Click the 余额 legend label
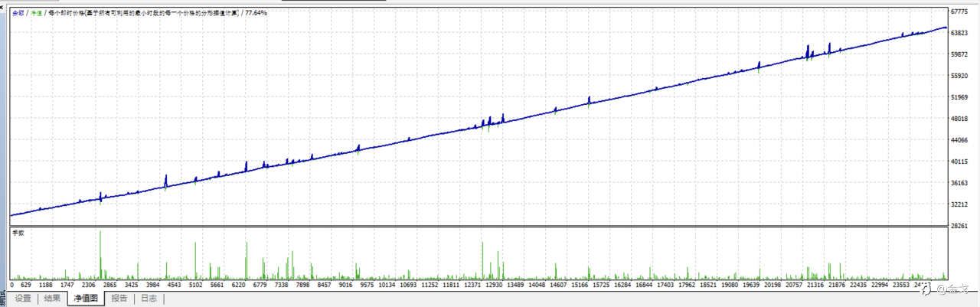The width and height of the screenshot is (980, 307). (x=18, y=13)
